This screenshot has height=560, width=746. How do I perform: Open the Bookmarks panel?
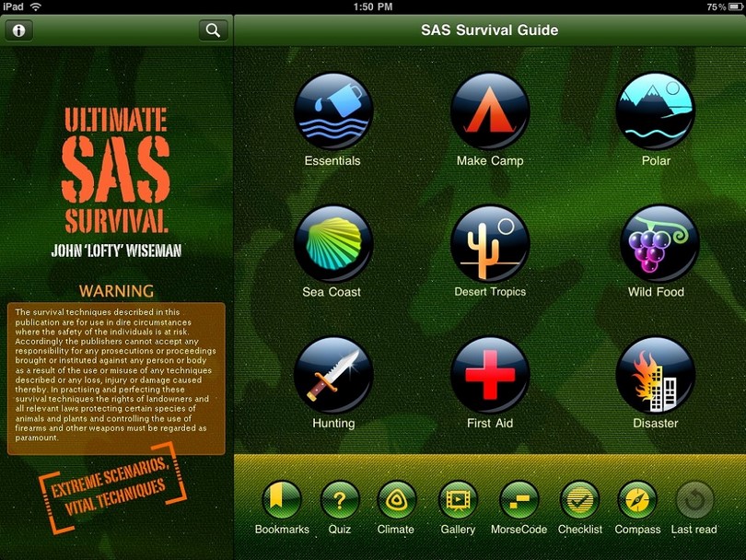(x=282, y=502)
